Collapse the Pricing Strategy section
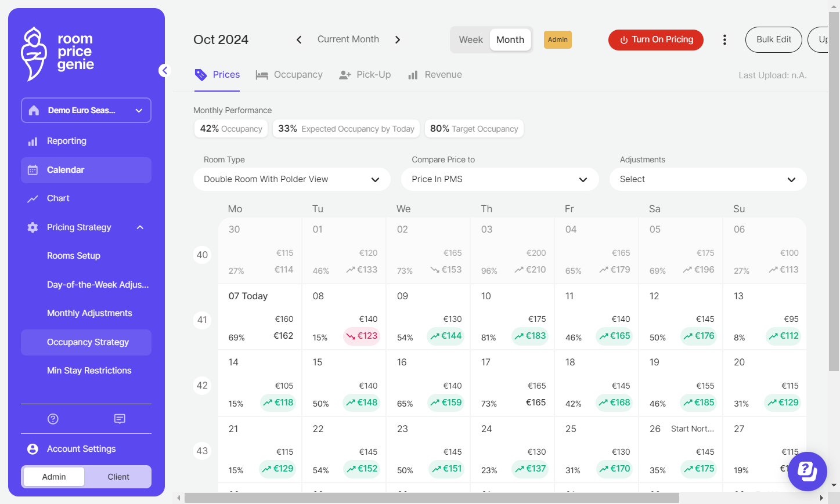The image size is (840, 504). (x=140, y=227)
